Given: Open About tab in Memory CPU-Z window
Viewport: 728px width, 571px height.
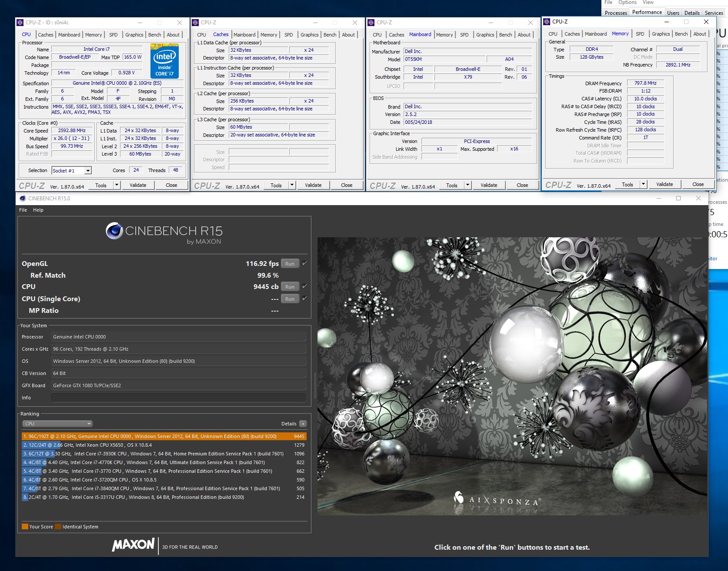Looking at the screenshot, I should click(700, 34).
